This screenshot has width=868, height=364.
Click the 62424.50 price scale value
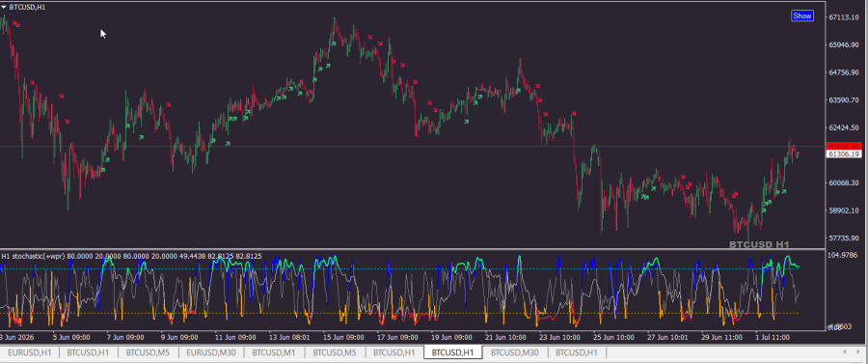pos(844,128)
